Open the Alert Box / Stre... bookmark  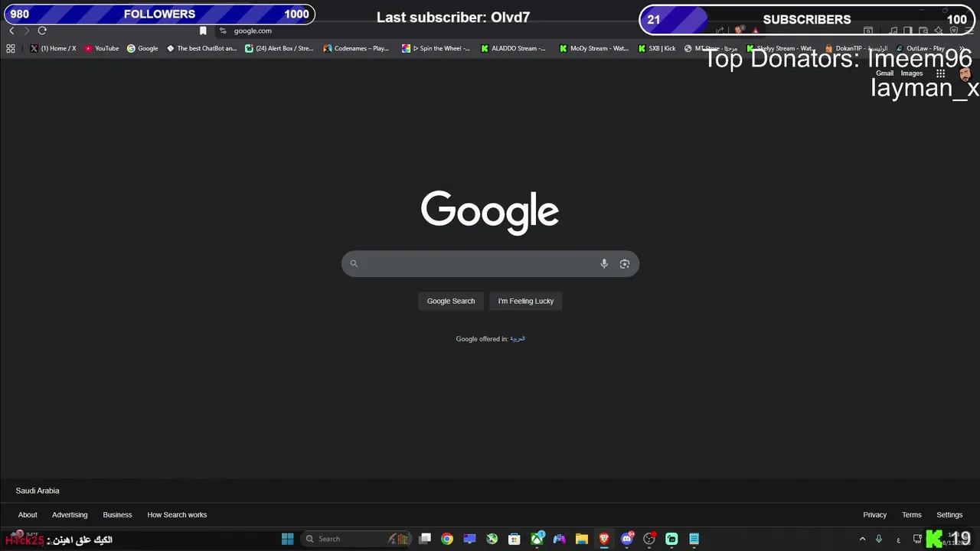279,48
